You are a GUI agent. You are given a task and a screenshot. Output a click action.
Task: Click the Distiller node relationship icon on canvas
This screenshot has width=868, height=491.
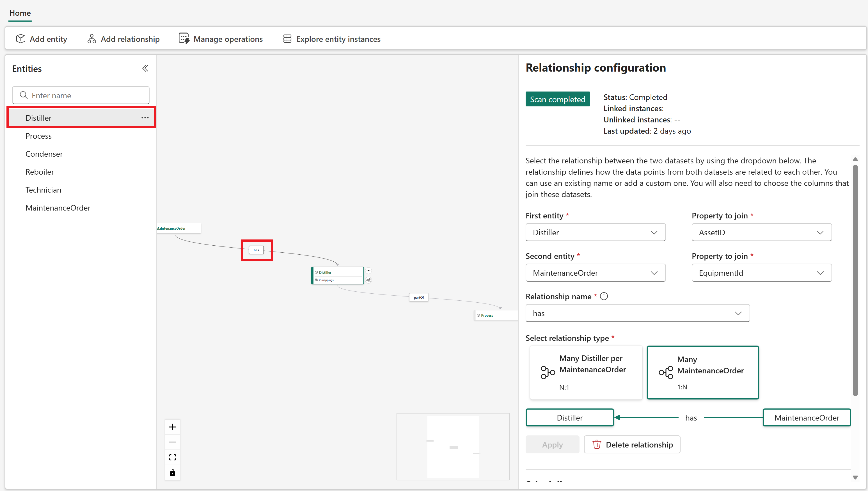(x=368, y=280)
